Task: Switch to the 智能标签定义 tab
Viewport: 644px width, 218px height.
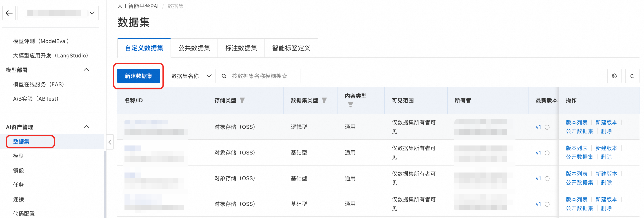Action: (x=291, y=48)
